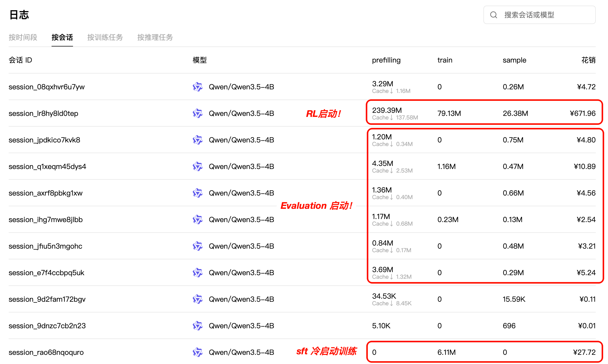
Task: Select session_9dnzc7cb2n23 session ID
Action: pos(47,326)
